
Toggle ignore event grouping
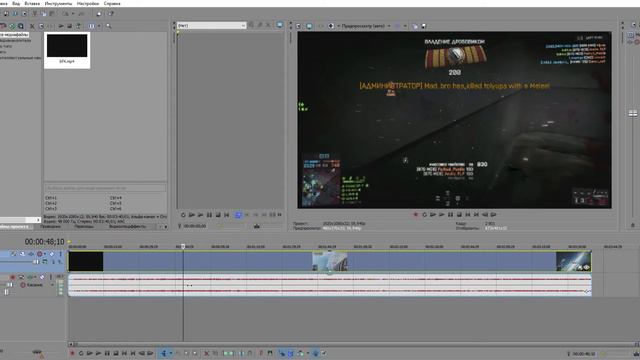324,353
